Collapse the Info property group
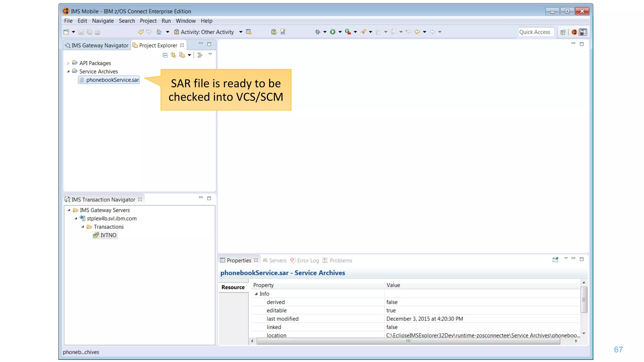Image resolution: width=644 pixels, height=362 pixels. click(x=256, y=294)
